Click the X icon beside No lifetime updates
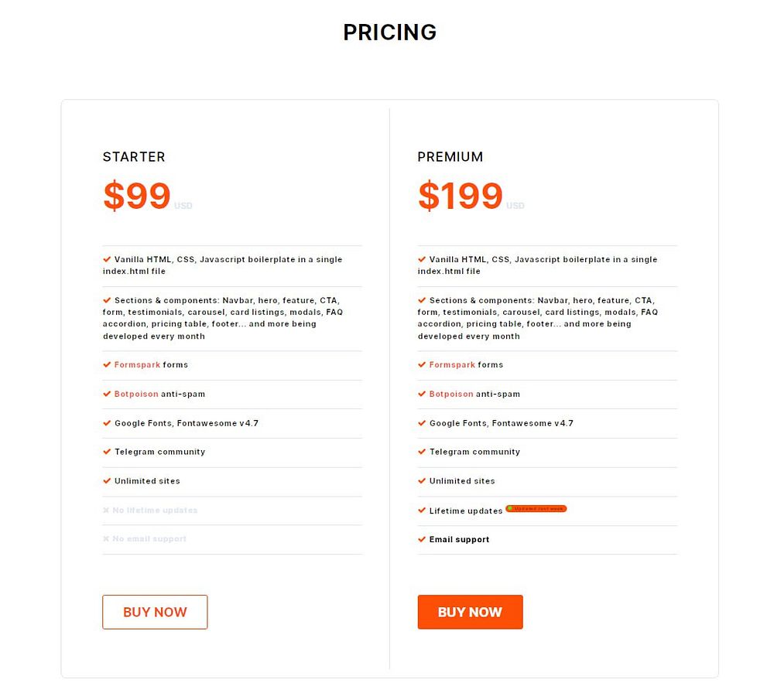The width and height of the screenshot is (774, 700). [x=107, y=510]
